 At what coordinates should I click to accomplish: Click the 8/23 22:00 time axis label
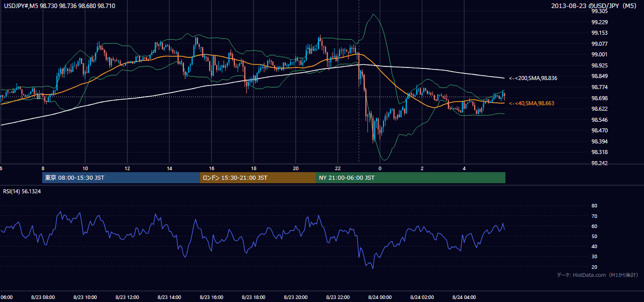click(x=338, y=297)
